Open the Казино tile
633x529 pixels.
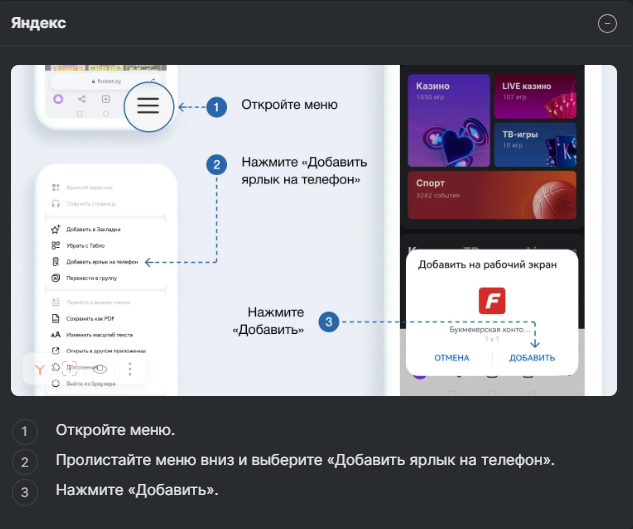tap(449, 120)
